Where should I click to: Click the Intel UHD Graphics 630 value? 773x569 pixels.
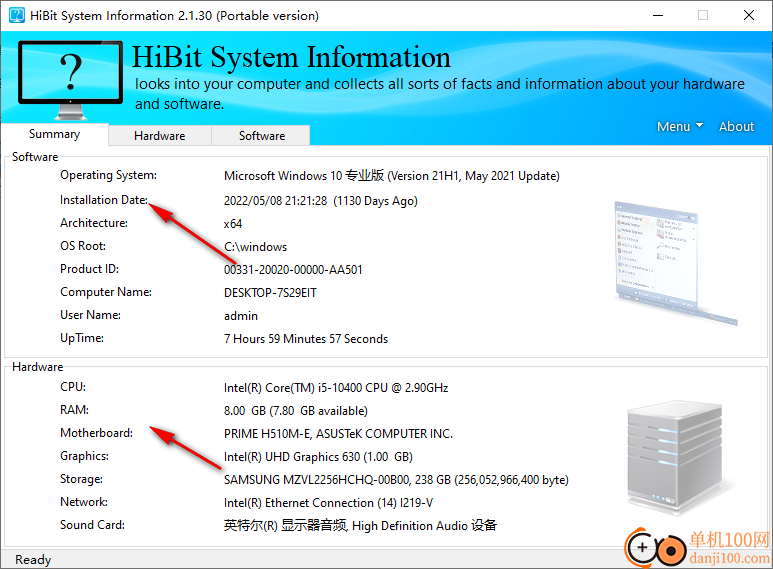tap(318, 457)
